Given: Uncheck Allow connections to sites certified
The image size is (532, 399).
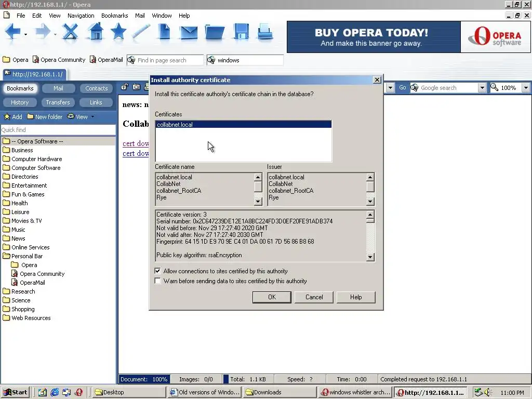Looking at the screenshot, I should [157, 271].
